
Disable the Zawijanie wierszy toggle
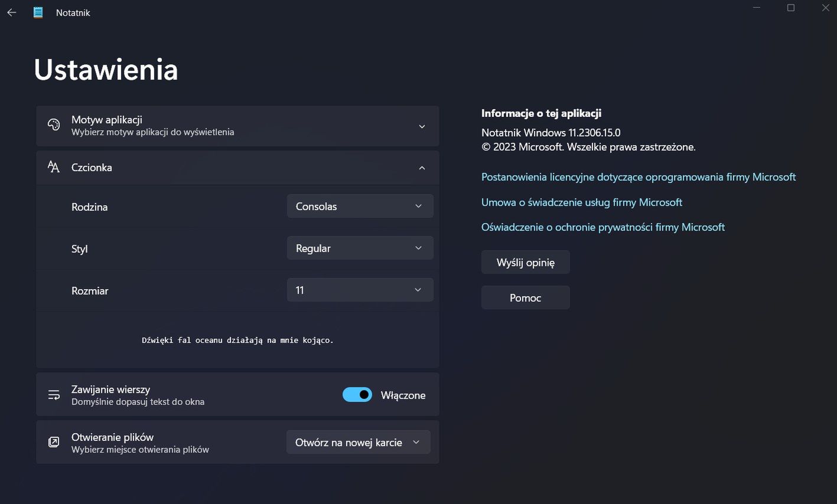[x=357, y=395]
